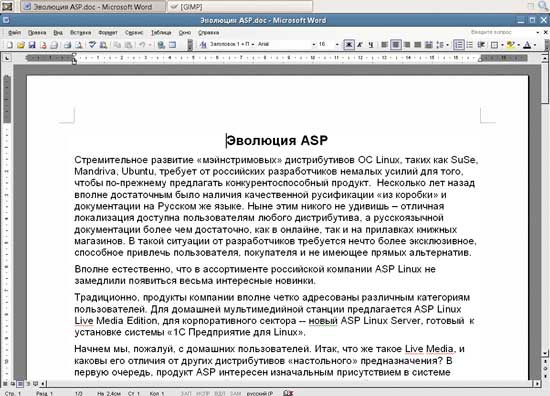The width and height of the screenshot is (550, 396).
Task: Switch to Normal view at the bottom left
Action: 5,384
